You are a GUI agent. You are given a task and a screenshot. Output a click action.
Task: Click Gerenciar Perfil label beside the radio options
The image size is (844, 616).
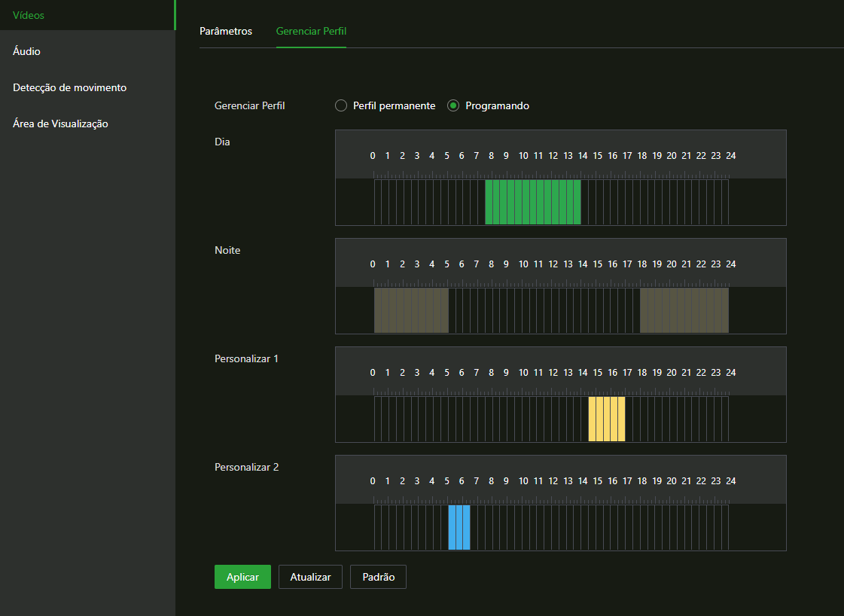(250, 105)
